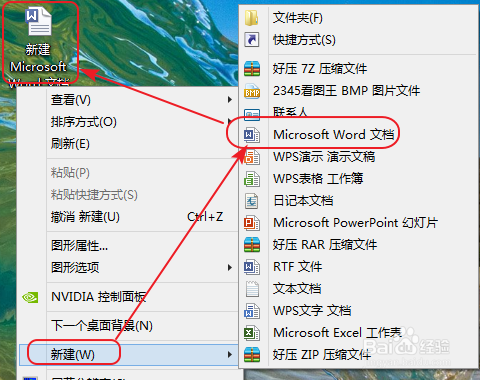
Task: Click the Excel icon beside Microsoft Excel 工作表
Action: tap(252, 333)
